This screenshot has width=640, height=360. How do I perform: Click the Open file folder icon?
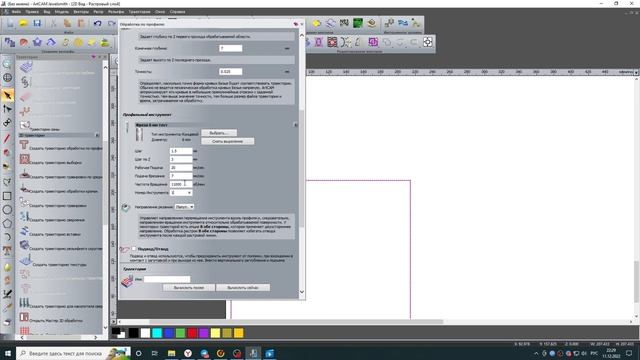(x=23, y=23)
